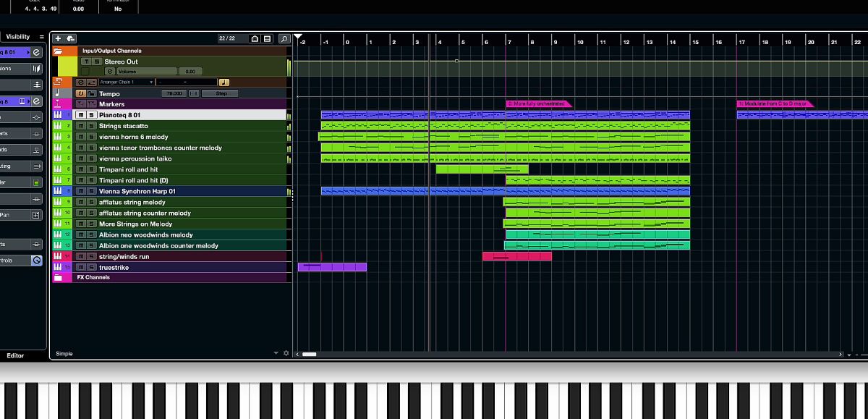
Task: Click the horizontal scrollbar thumb below the timeline
Action: pyautogui.click(x=309, y=354)
